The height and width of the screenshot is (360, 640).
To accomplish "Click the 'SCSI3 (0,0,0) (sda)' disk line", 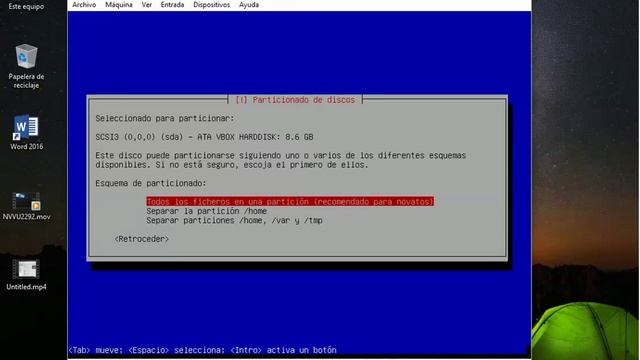I will 204,137.
